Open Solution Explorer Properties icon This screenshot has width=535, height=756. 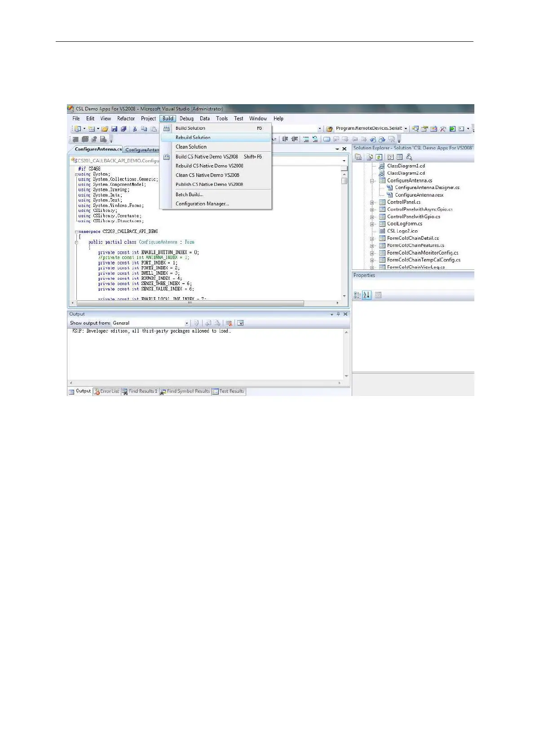tap(358, 157)
